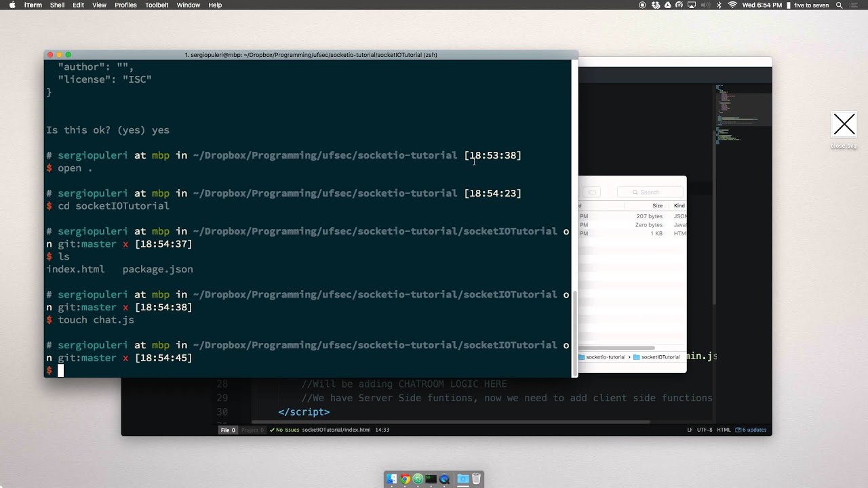Image resolution: width=868 pixels, height=488 pixels.
Task: Click the Finder Search field
Action: (649, 192)
